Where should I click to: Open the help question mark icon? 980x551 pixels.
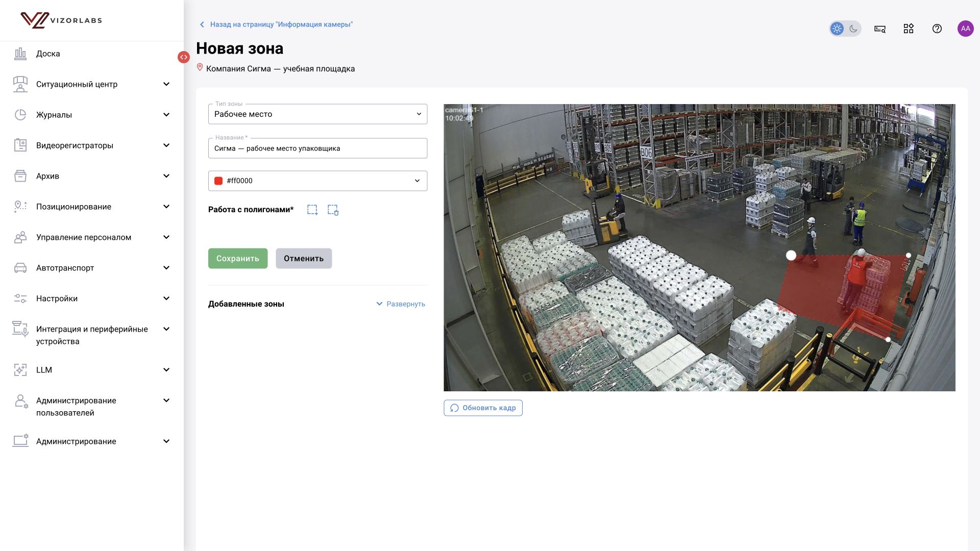[937, 29]
